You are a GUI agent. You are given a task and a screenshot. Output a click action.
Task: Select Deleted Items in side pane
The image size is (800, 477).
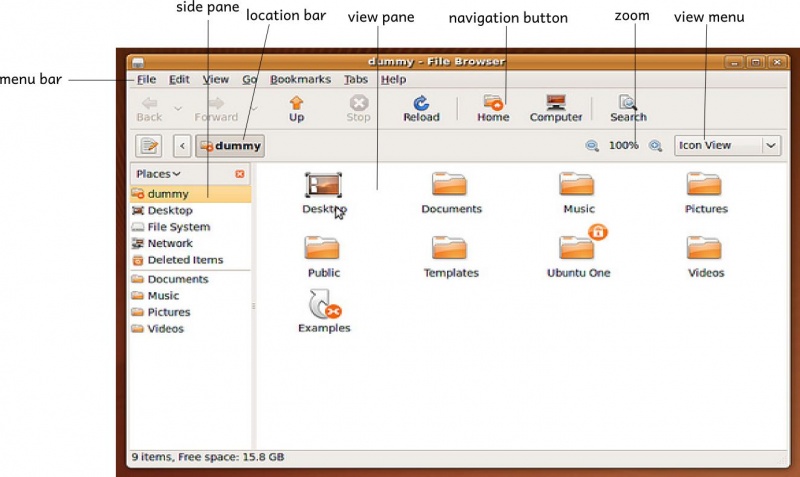184,260
